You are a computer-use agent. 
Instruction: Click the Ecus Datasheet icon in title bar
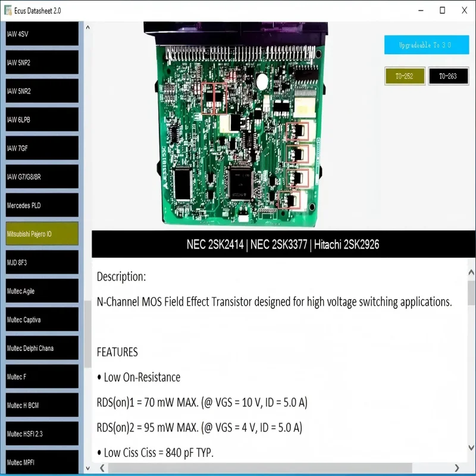[x=8, y=10]
